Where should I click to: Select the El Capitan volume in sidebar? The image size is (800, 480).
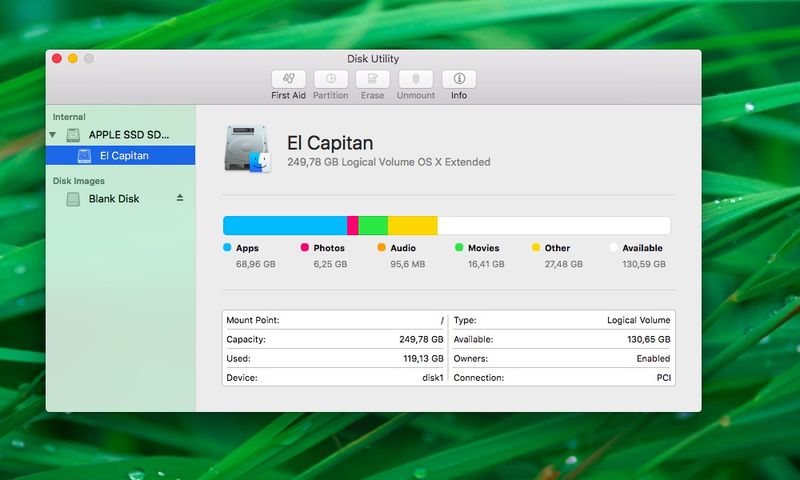point(120,156)
